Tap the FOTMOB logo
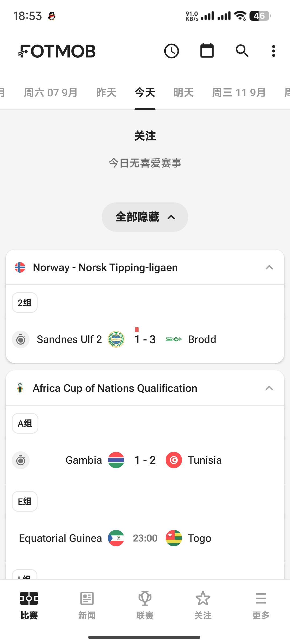290x644 pixels. [x=57, y=51]
